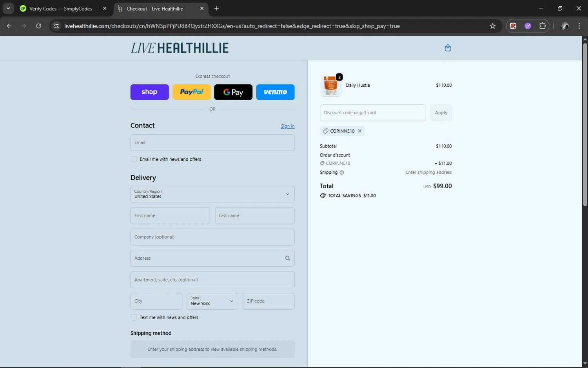
Task: Reload the checkout page
Action: 38,26
